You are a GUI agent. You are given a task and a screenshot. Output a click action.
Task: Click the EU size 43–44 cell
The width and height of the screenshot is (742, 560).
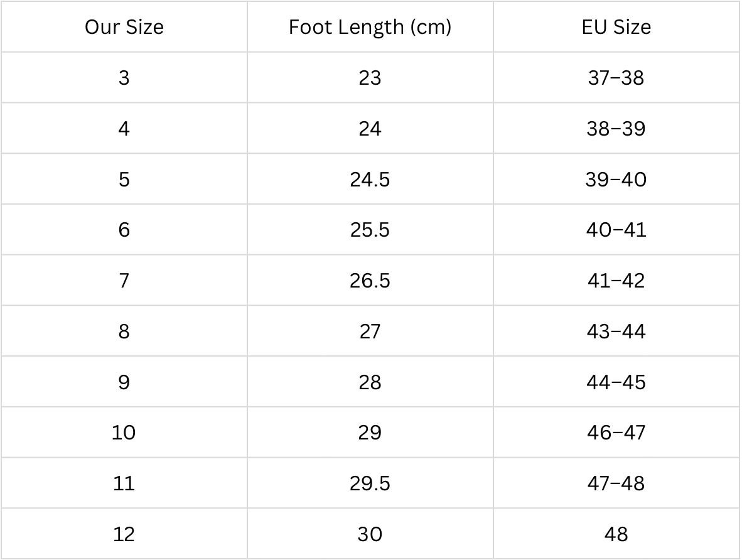tap(616, 331)
